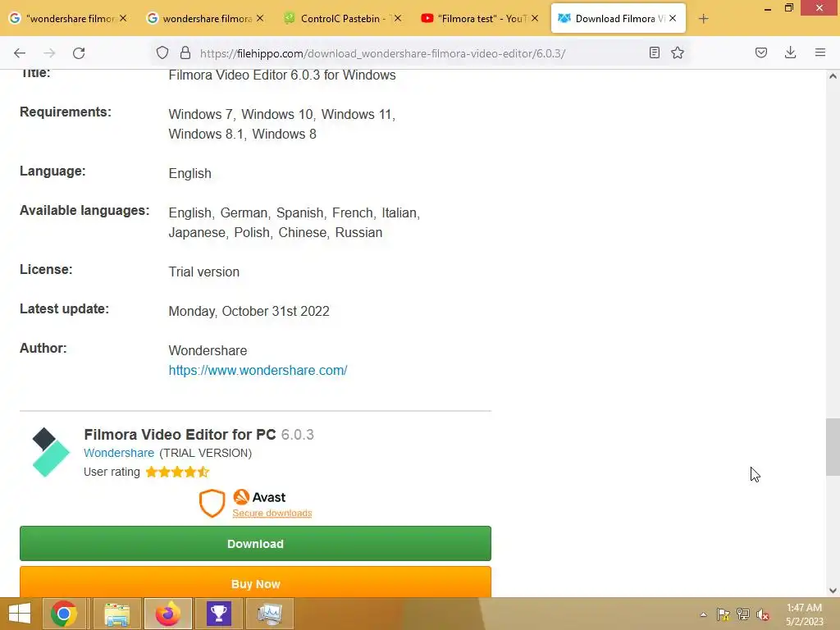Open Action Center flag icon
Image resolution: width=840 pixels, height=630 pixels.
click(724, 614)
